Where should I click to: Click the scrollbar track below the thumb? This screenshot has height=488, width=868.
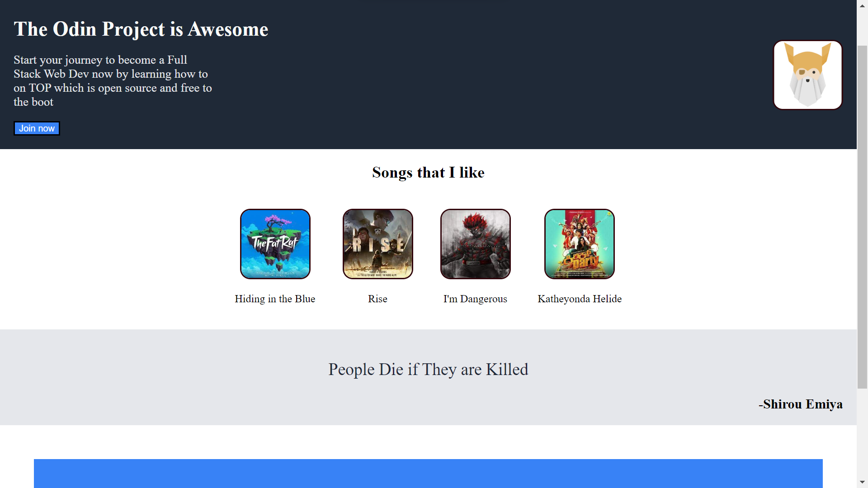pos(863,433)
